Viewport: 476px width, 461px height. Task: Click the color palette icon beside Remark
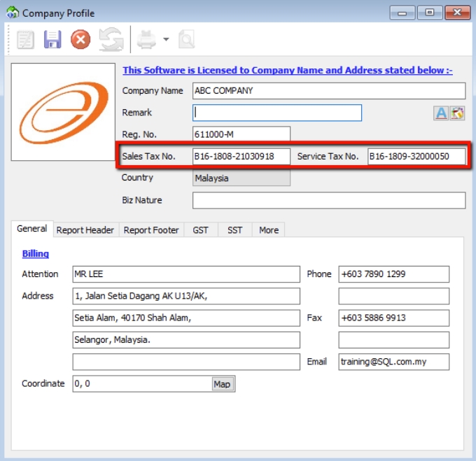458,113
